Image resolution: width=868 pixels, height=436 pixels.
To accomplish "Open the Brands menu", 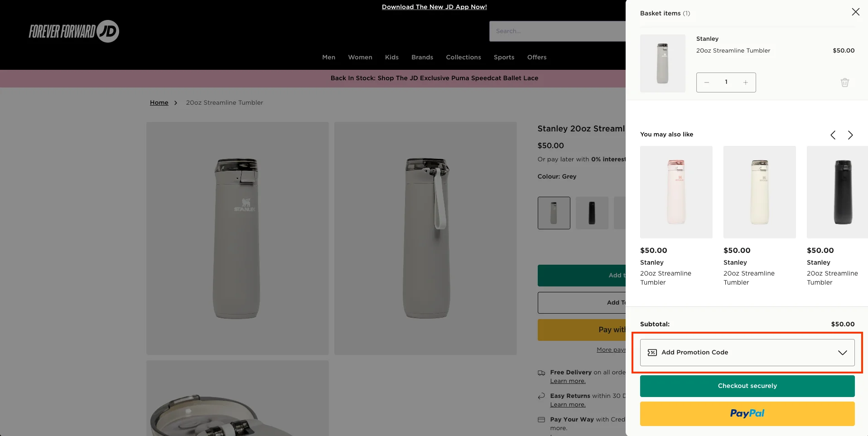I will (x=422, y=57).
